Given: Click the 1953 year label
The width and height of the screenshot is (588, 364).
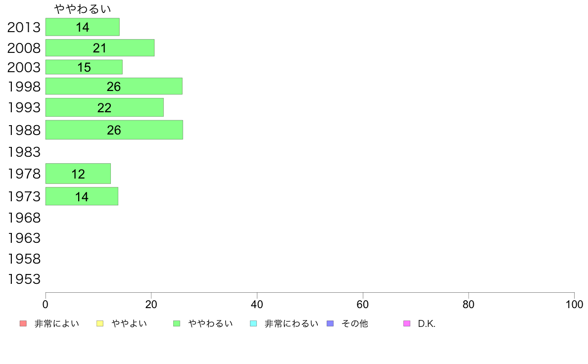Looking at the screenshot, I should 24,279.
